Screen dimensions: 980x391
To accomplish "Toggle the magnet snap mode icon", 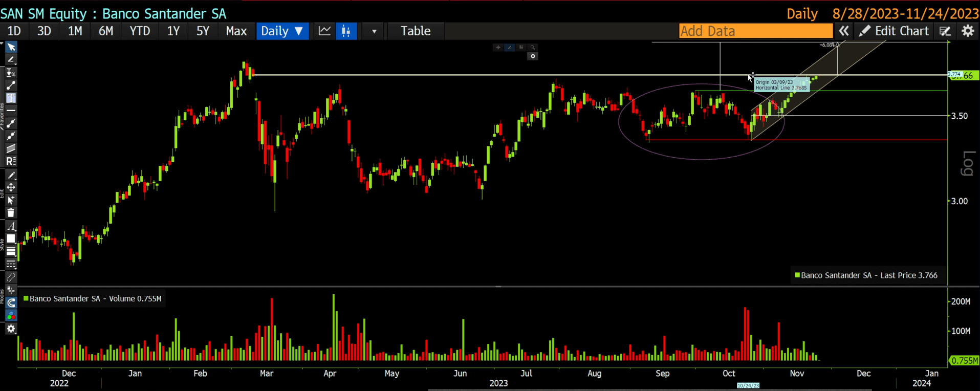I will [11, 303].
